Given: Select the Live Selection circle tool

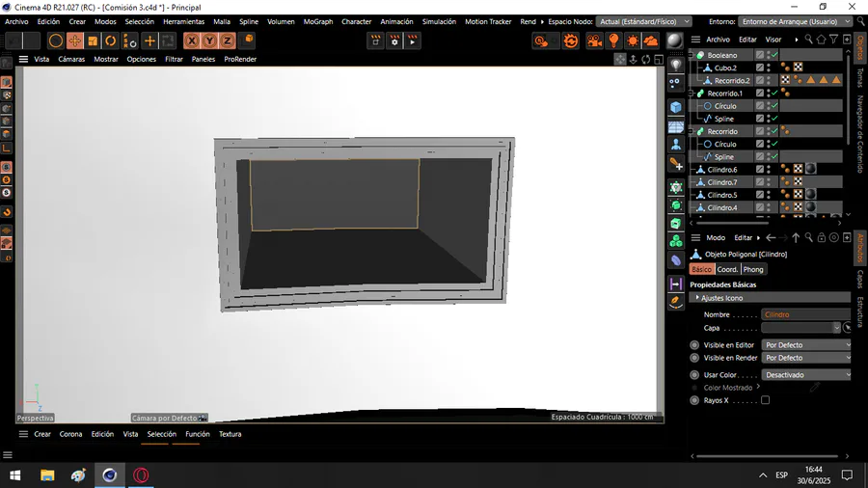Looking at the screenshot, I should pyautogui.click(x=55, y=41).
